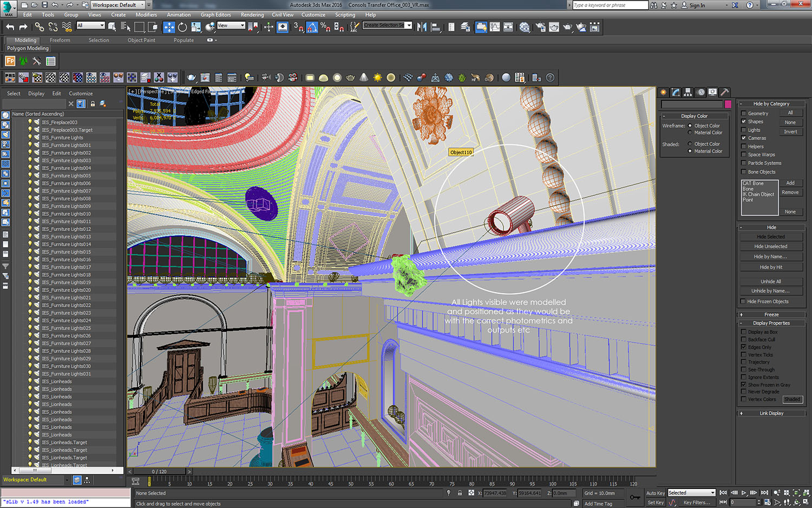Open the Utilities panel hammer icon
812x508 pixels.
(724, 92)
